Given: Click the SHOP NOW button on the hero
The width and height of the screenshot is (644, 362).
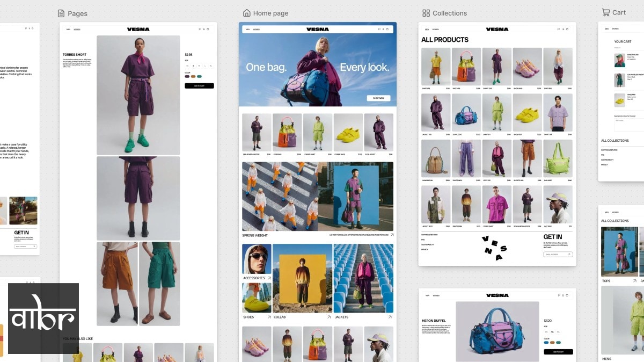Looking at the screenshot, I should pyautogui.click(x=379, y=98).
